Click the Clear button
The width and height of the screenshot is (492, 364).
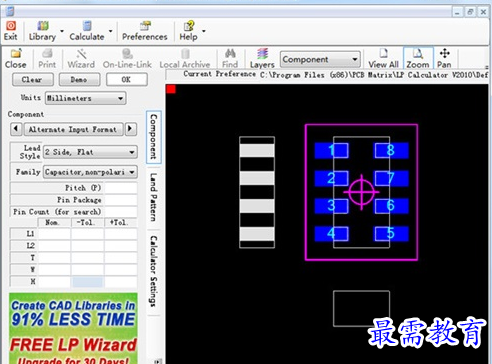32,80
